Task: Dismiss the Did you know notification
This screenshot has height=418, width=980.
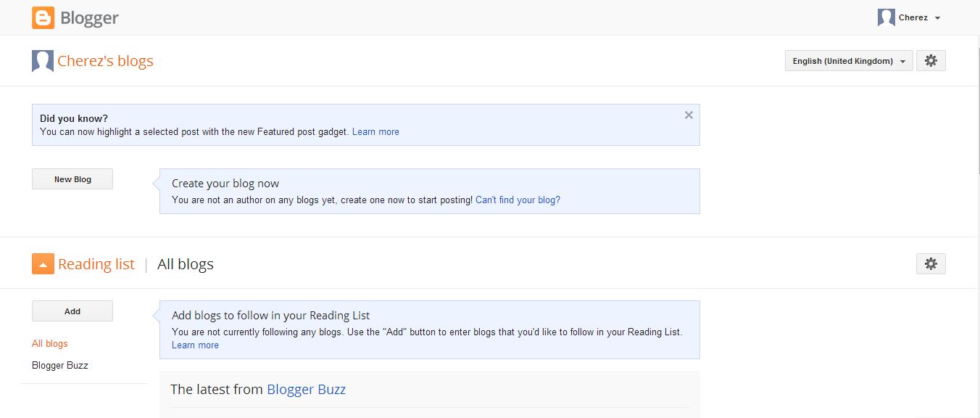Action: click(x=688, y=115)
